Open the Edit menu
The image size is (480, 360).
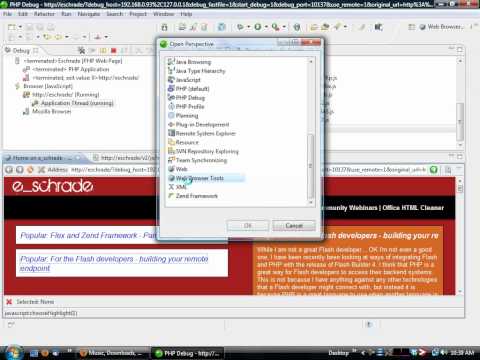(23, 14)
